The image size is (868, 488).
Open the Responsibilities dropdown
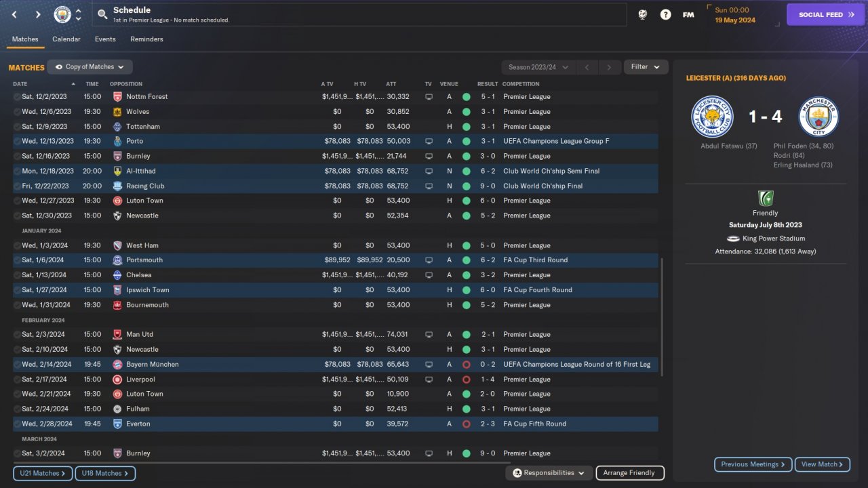[549, 473]
